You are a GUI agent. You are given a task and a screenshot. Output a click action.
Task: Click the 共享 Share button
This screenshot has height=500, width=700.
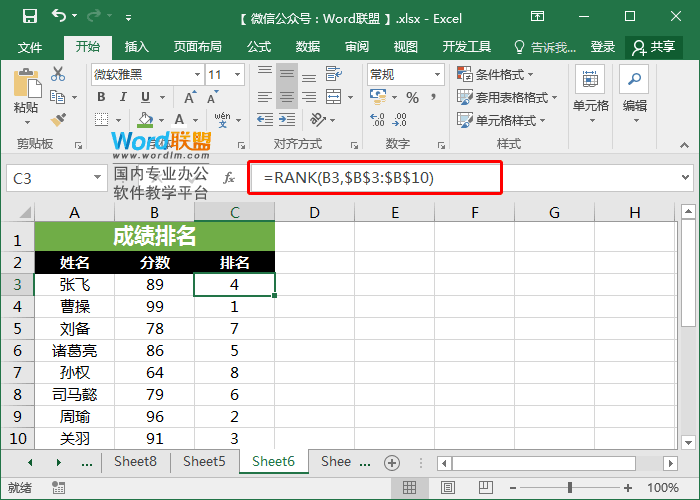654,47
